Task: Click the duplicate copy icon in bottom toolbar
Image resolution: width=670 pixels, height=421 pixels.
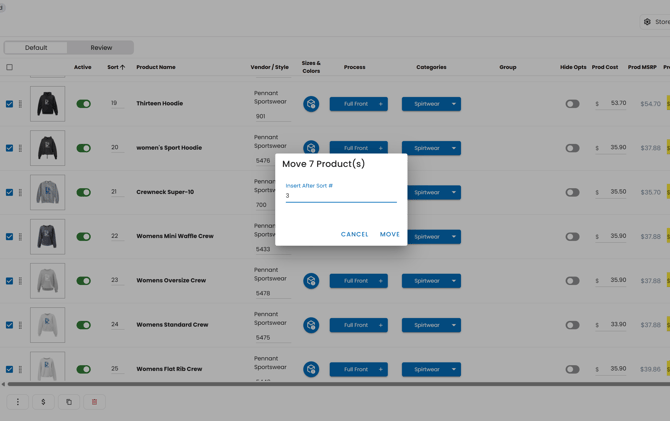Action: pyautogui.click(x=69, y=402)
